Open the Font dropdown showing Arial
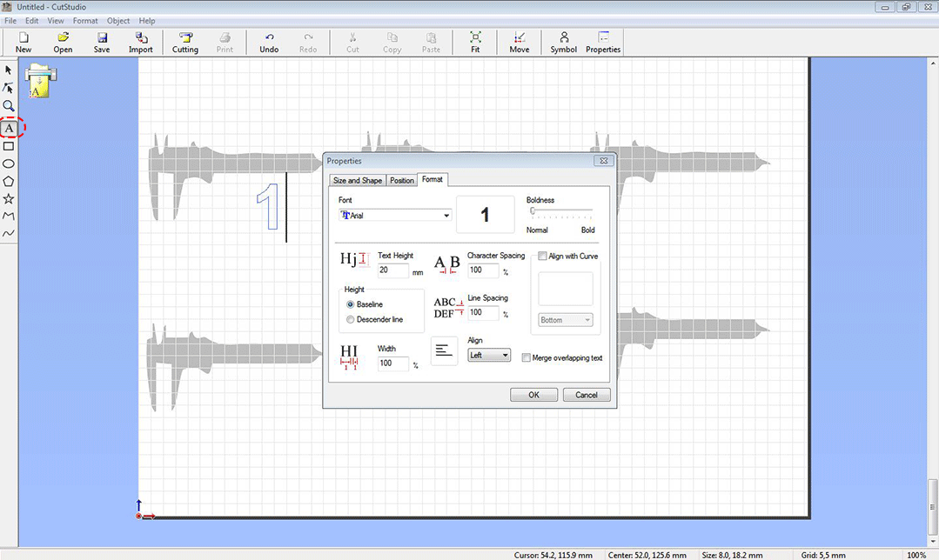This screenshot has width=939, height=560. [394, 216]
